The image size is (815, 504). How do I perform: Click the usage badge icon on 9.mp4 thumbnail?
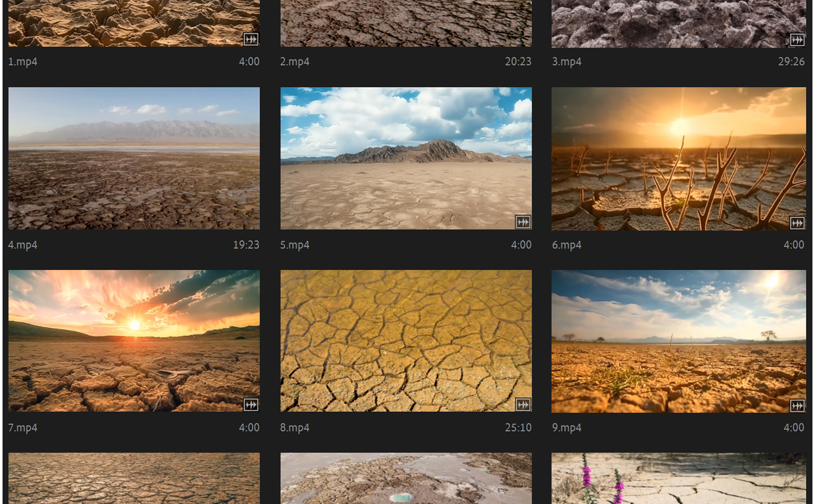pyautogui.click(x=797, y=406)
